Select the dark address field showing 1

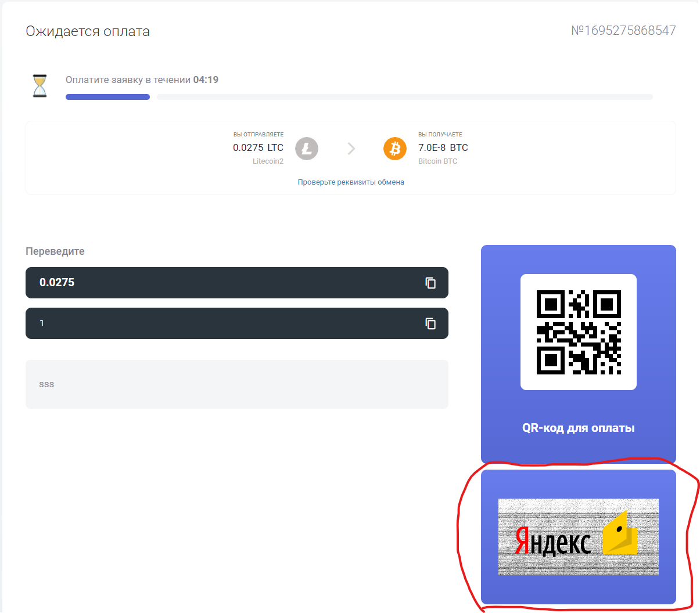coord(221,323)
